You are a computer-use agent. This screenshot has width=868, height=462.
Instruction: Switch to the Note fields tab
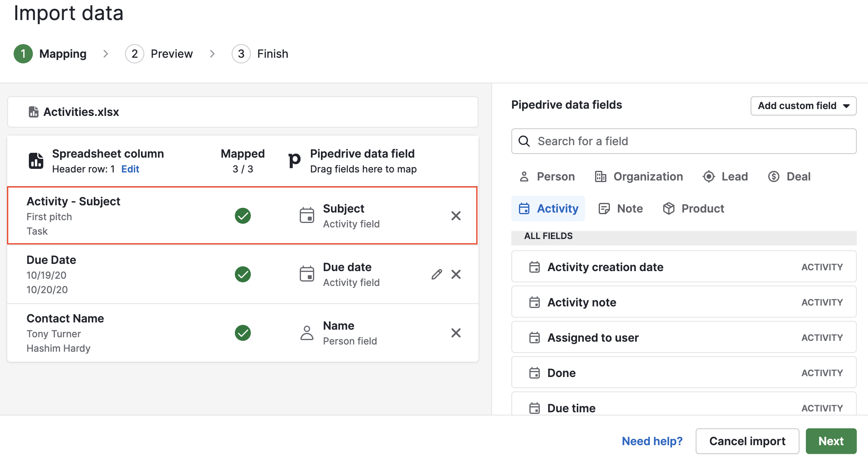pos(621,209)
